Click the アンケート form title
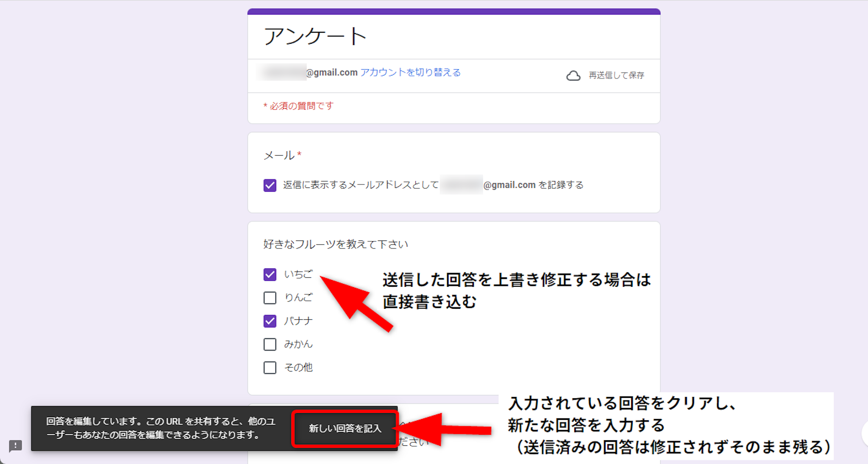The height and width of the screenshot is (464, 868). click(315, 36)
